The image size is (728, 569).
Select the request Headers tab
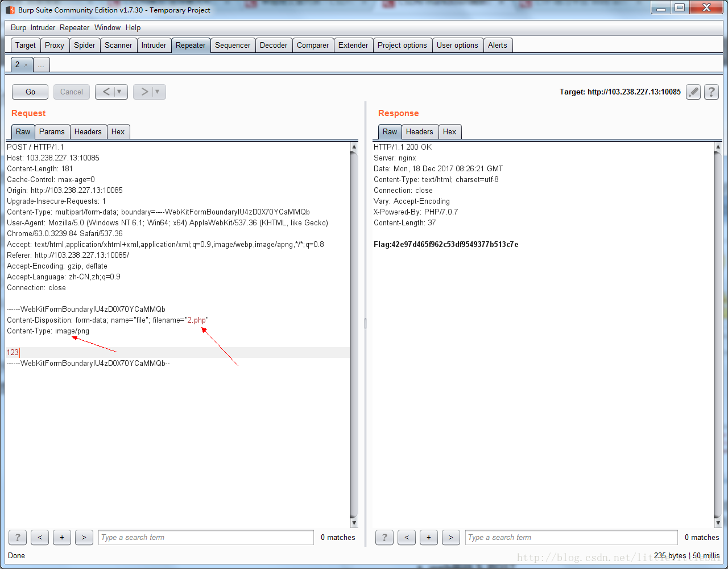click(88, 131)
